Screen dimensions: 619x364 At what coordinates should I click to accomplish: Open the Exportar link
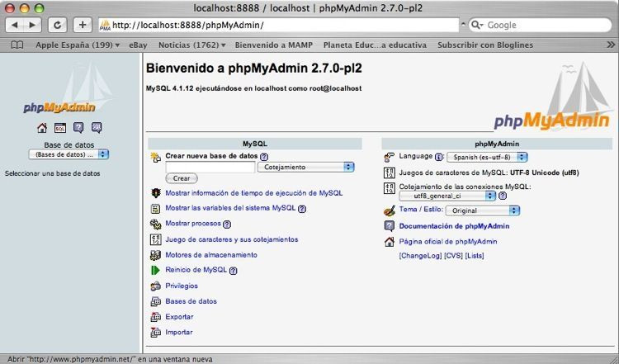point(179,317)
